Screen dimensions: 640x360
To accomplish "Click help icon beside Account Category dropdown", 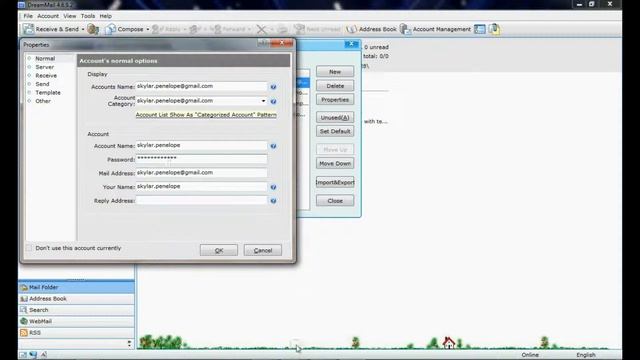I will pos(273,101).
